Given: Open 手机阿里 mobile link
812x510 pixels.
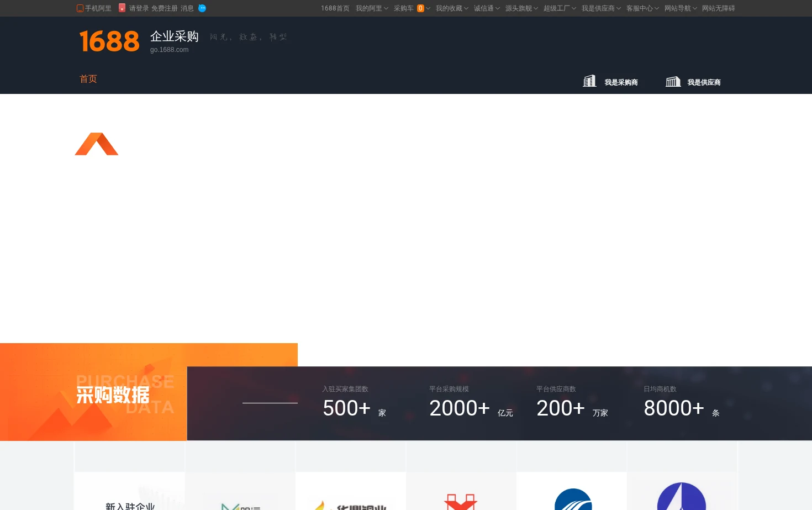Looking at the screenshot, I should [x=98, y=8].
